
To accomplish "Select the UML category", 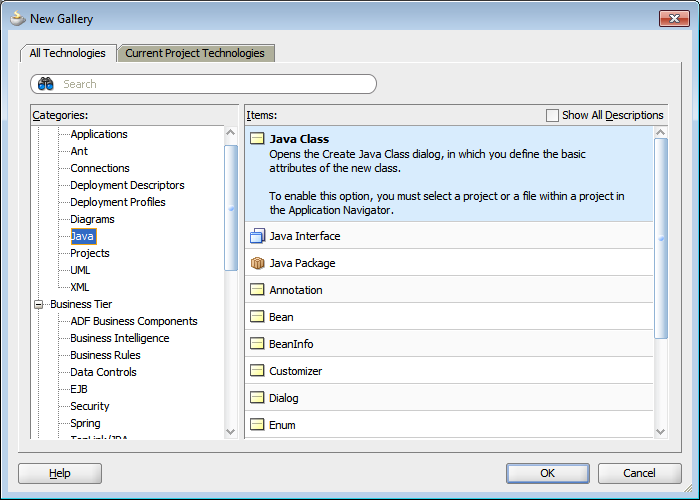I will pyautogui.click(x=80, y=270).
